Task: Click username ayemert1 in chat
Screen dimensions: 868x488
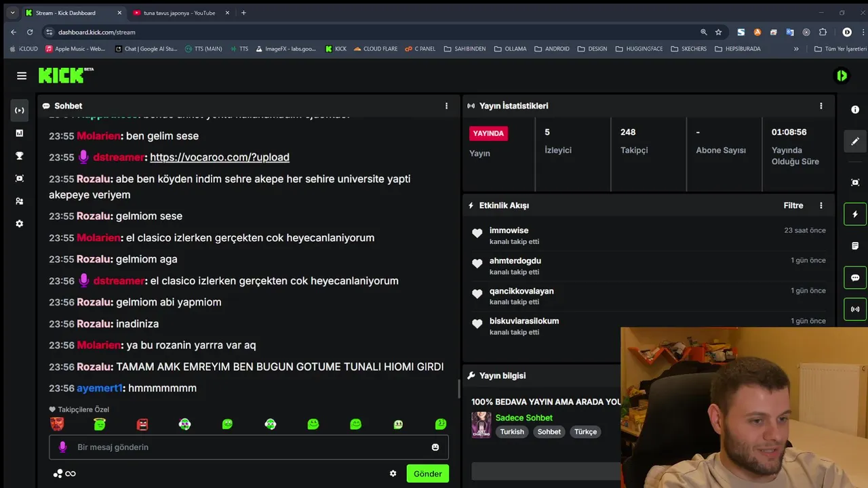Action: pos(100,388)
